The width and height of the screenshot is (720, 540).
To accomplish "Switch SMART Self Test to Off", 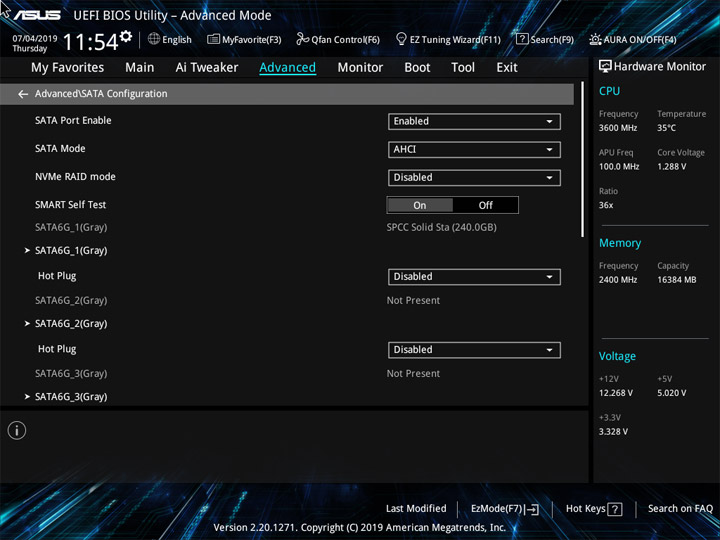I will pos(485,205).
